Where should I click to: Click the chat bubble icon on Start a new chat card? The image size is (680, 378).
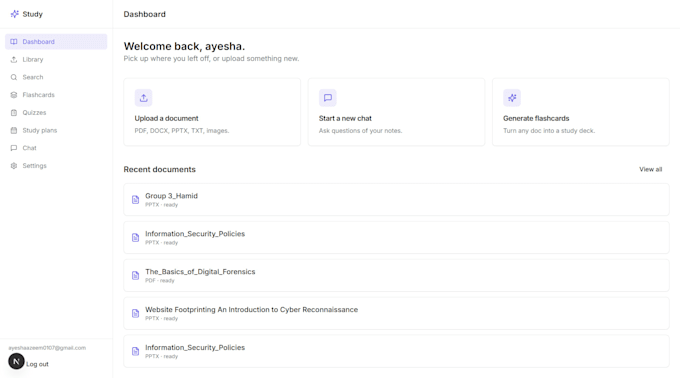pos(328,98)
